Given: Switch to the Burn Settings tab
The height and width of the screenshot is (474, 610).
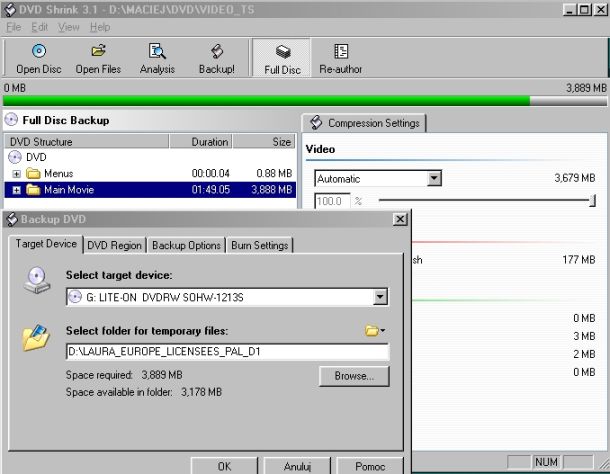Looking at the screenshot, I should 259,245.
